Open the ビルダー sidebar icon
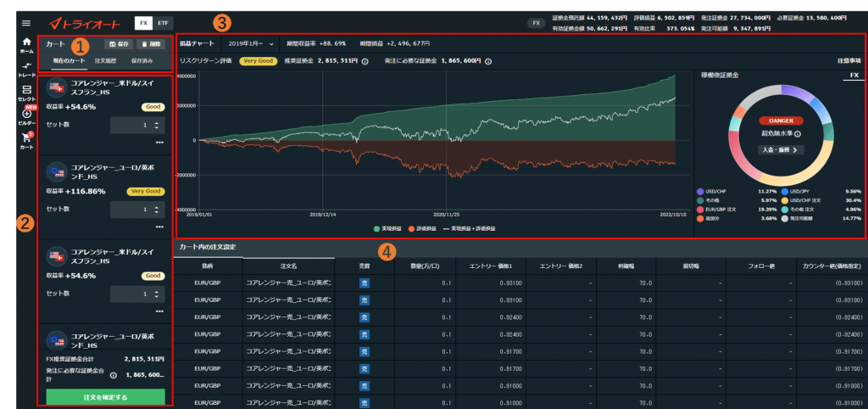This screenshot has height=409, width=868. click(26, 116)
